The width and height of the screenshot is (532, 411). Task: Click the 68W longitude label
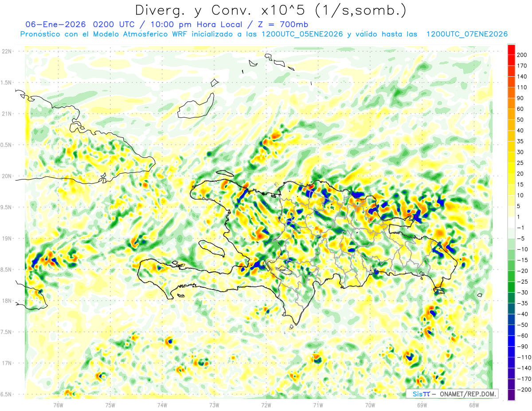(x=473, y=405)
